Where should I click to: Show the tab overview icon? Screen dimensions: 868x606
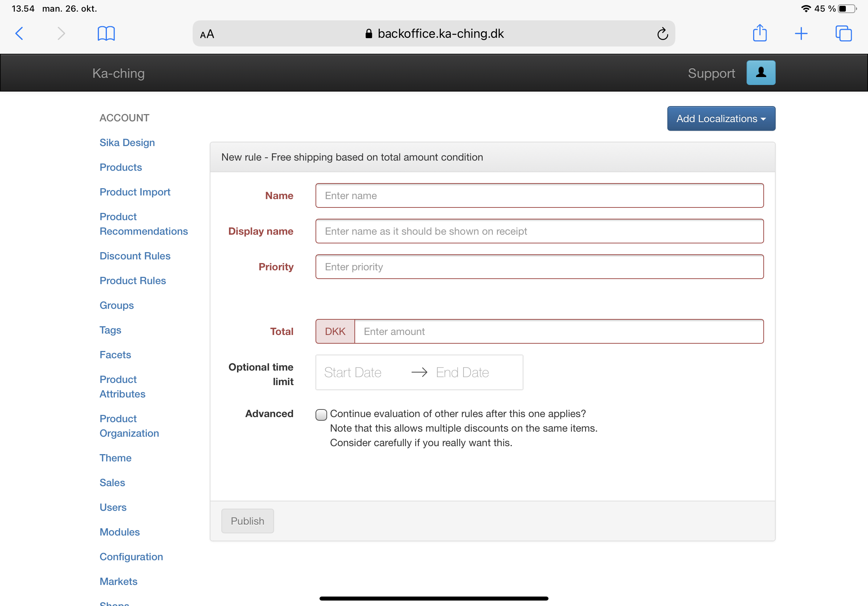click(843, 34)
